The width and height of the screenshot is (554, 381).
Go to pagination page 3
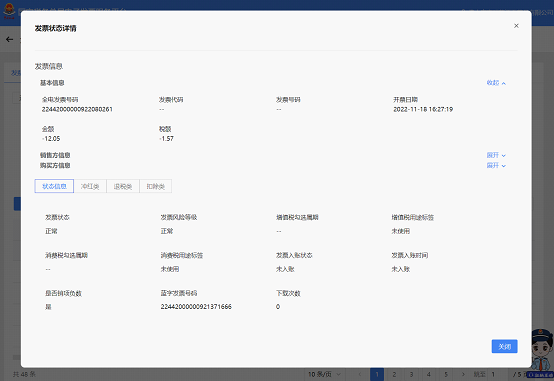411,374
